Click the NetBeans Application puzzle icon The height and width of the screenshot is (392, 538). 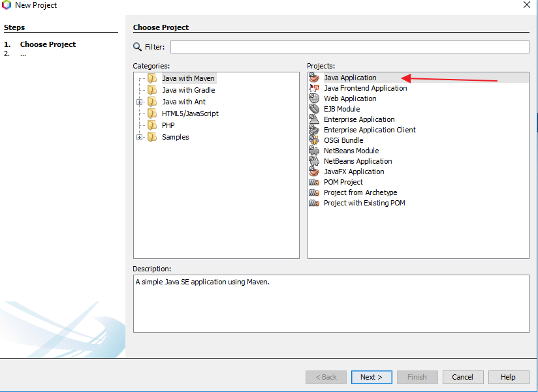pos(314,161)
